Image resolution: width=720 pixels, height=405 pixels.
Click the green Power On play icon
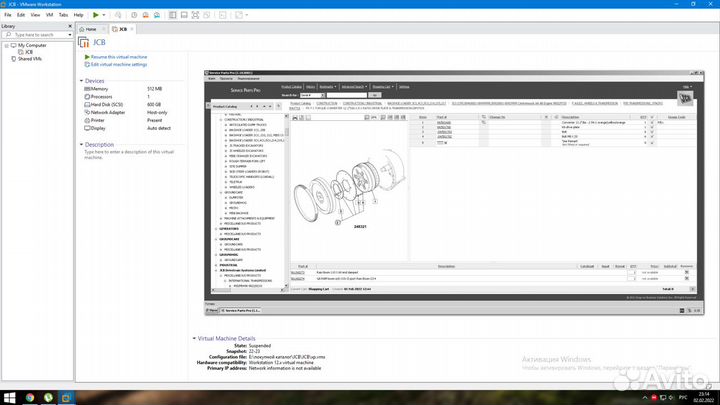tap(95, 15)
